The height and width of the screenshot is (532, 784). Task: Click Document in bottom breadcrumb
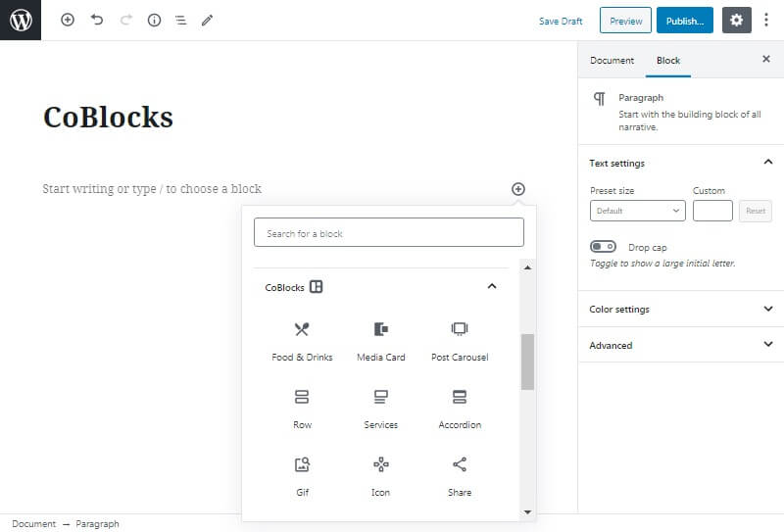coord(34,523)
